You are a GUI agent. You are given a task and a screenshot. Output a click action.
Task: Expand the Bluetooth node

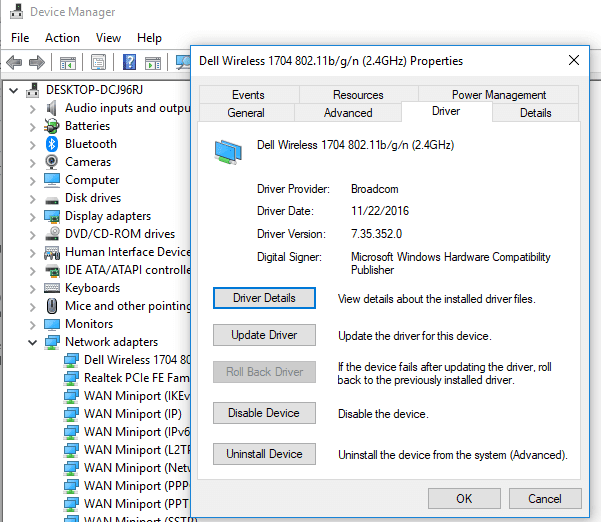coord(33,145)
